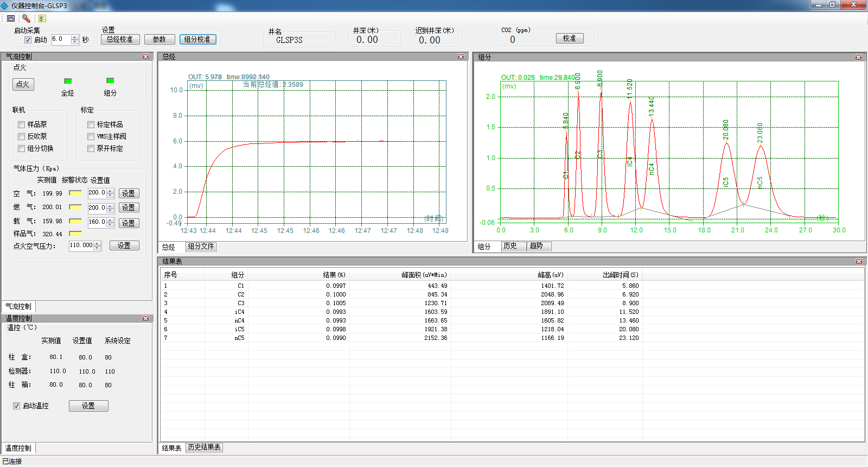
Task: Click the 燃气 yellow alarm status indicator
Action: pyautogui.click(x=75, y=207)
